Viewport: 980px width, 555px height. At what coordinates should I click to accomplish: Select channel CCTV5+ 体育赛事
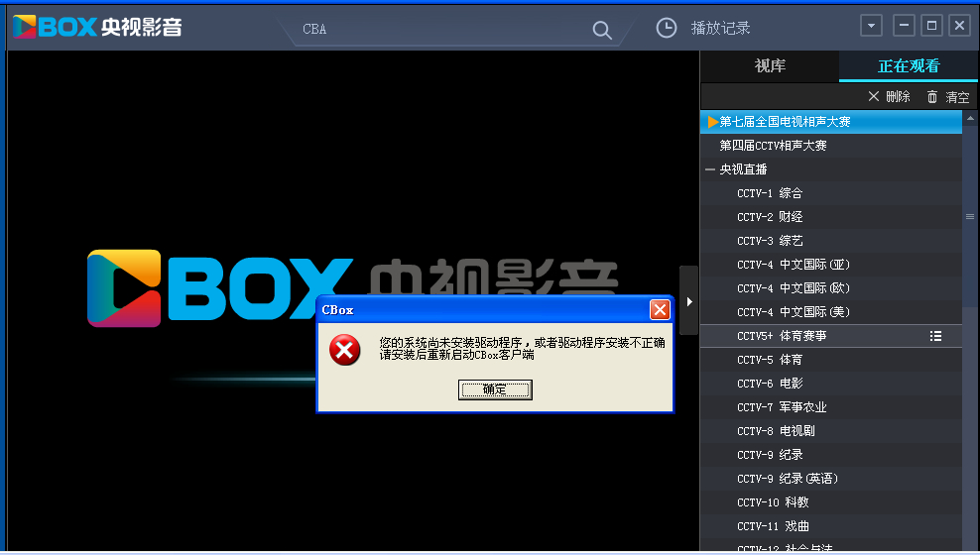(831, 336)
